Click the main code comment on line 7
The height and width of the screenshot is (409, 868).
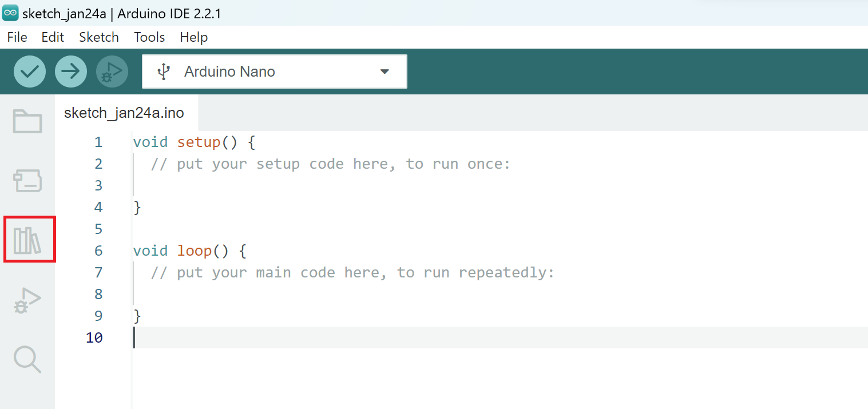[x=353, y=272]
